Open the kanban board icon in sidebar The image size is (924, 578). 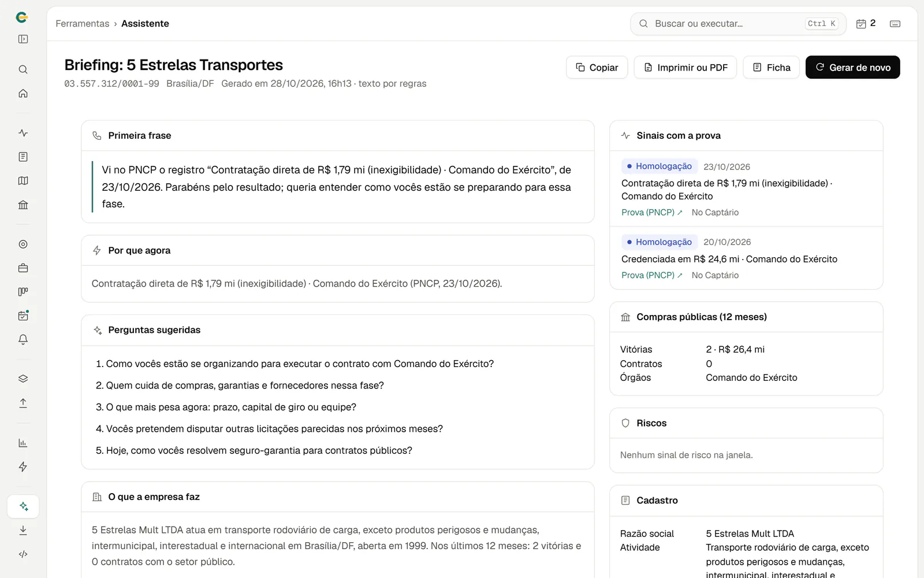coord(23,292)
